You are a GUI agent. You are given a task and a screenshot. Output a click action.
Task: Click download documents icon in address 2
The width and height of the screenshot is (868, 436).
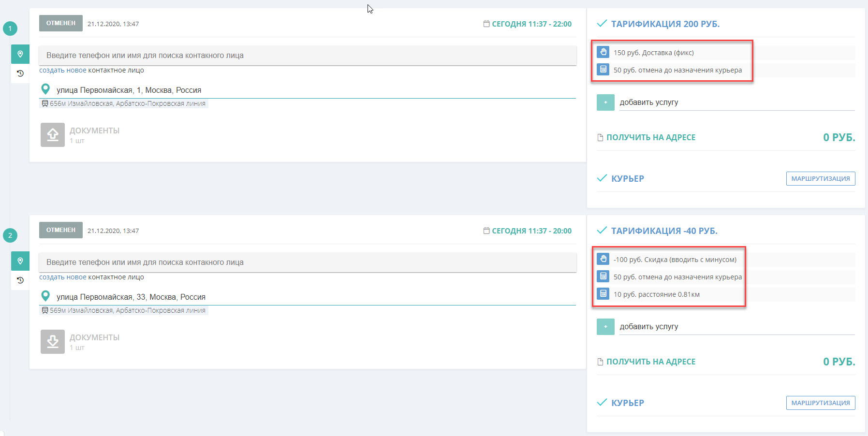click(x=53, y=342)
